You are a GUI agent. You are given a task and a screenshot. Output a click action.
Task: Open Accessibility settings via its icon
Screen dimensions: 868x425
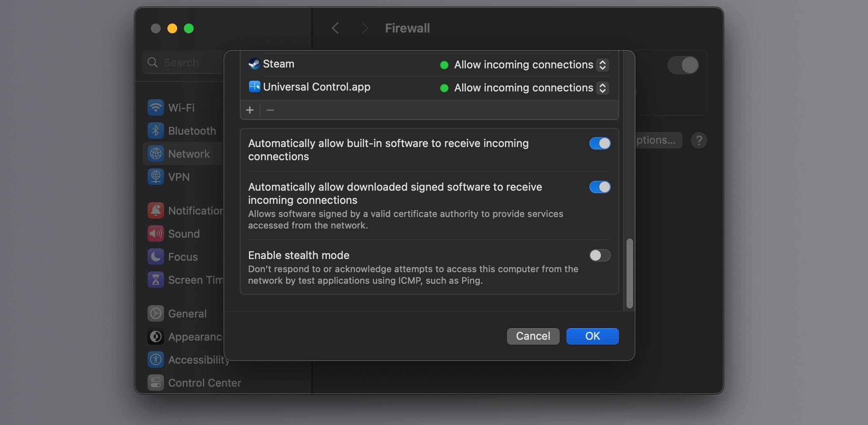[155, 360]
